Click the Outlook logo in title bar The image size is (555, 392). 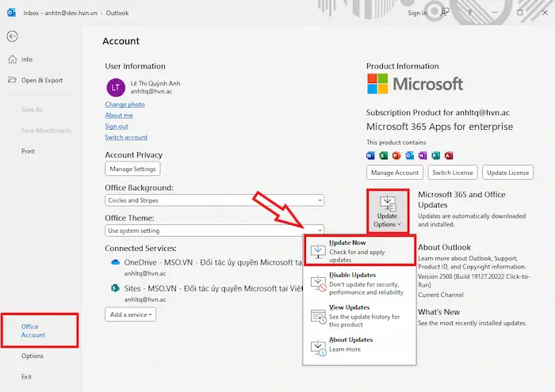click(x=11, y=13)
